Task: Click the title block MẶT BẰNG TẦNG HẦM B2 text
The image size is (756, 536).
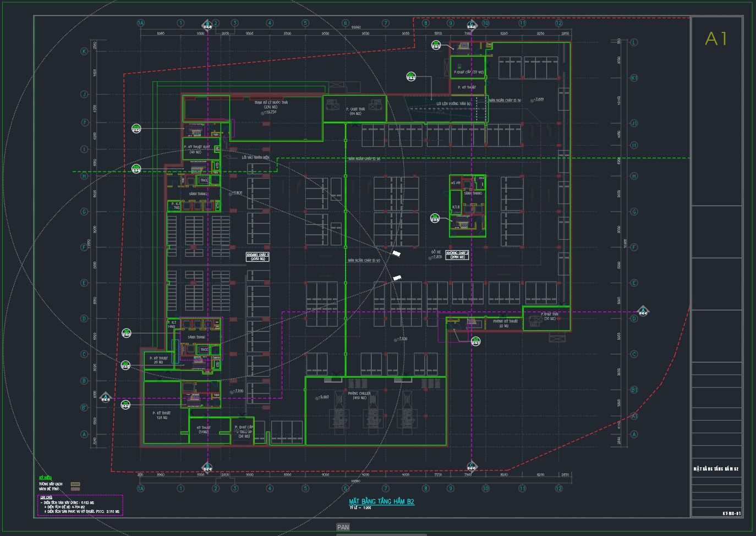Action: [x=716, y=469]
